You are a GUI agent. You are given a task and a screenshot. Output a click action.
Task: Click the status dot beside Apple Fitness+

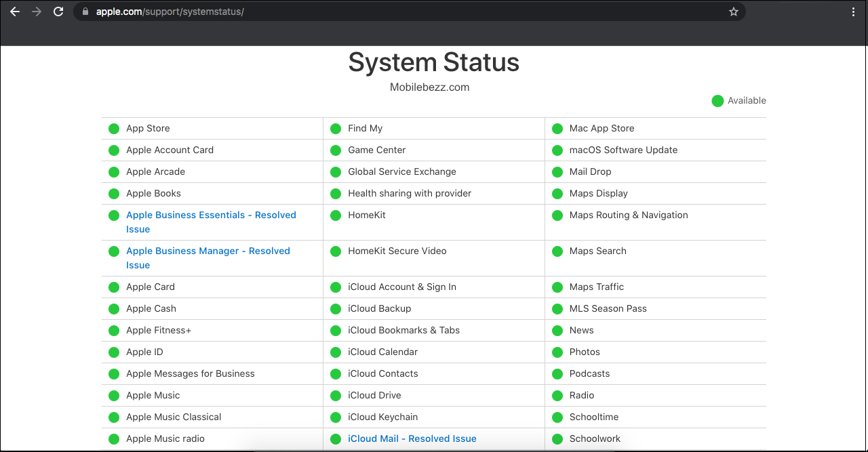point(114,331)
